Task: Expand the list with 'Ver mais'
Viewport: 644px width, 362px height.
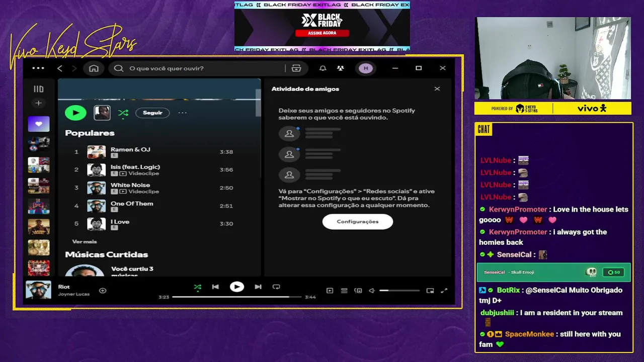Action: pyautogui.click(x=85, y=242)
